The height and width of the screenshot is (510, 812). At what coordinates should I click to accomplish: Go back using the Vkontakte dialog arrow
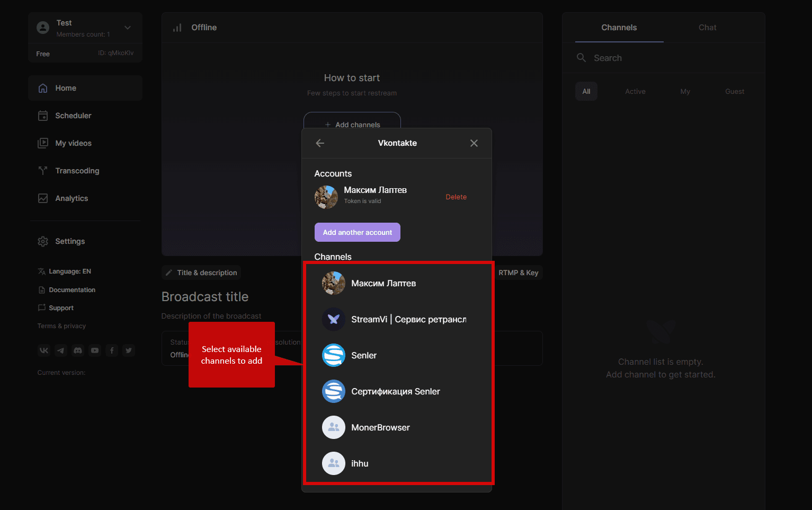[320, 143]
